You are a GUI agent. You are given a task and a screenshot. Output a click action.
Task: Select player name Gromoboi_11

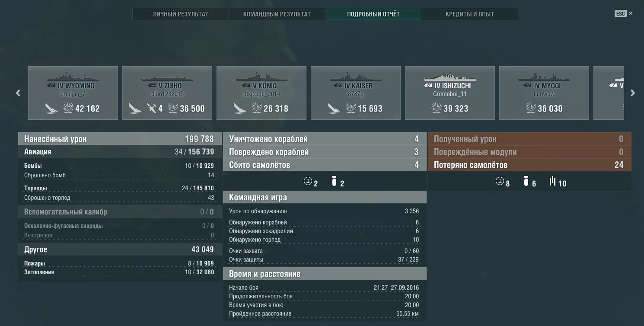(450, 94)
